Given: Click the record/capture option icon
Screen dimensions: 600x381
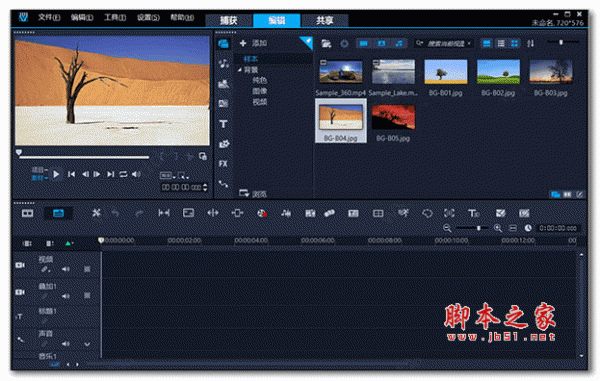Looking at the screenshot, I should click(262, 213).
